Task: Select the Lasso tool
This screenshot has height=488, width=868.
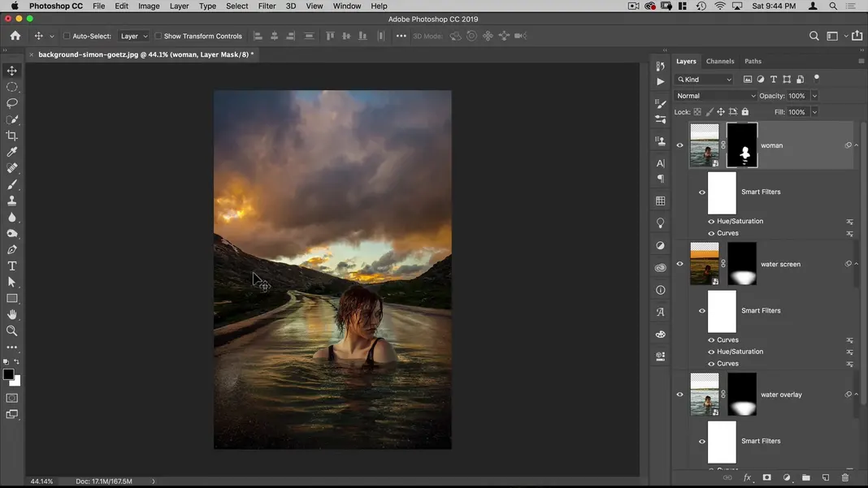Action: [x=11, y=103]
